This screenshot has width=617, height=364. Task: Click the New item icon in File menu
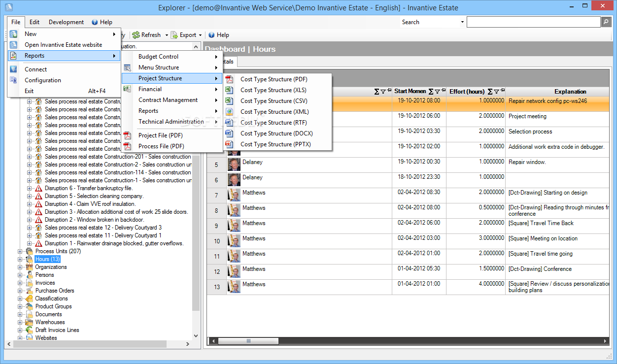14,34
